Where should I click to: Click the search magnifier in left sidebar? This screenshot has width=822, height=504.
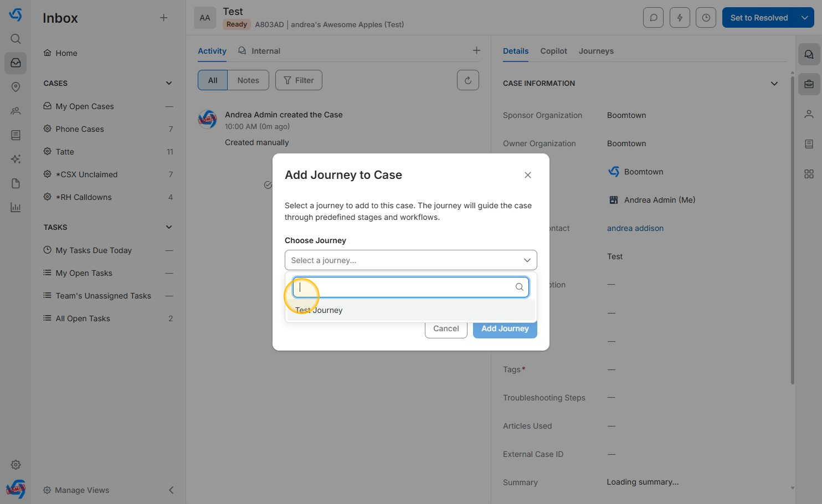click(x=16, y=39)
